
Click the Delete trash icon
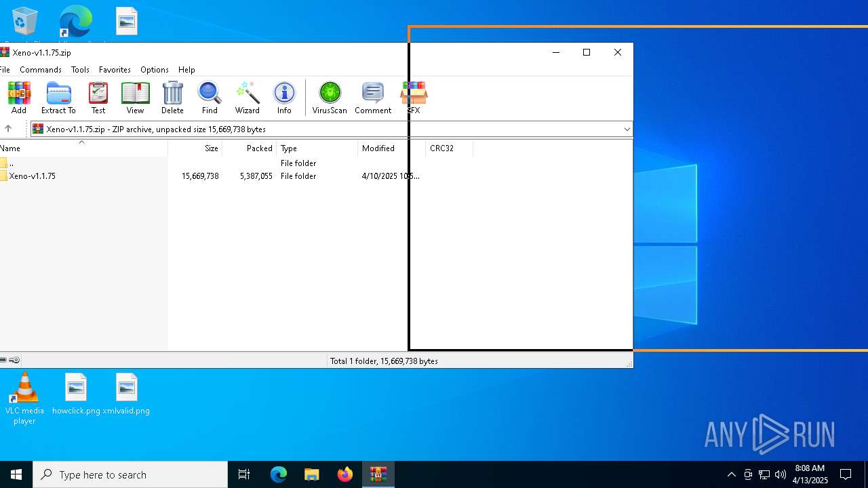pos(172,98)
